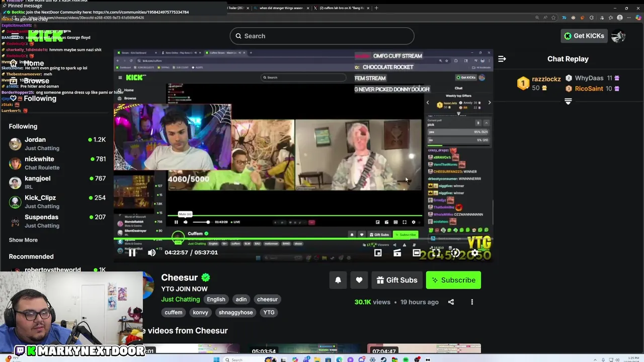644x362 pixels.
Task: Open the Just Chatting category link
Action: [x=180, y=299]
